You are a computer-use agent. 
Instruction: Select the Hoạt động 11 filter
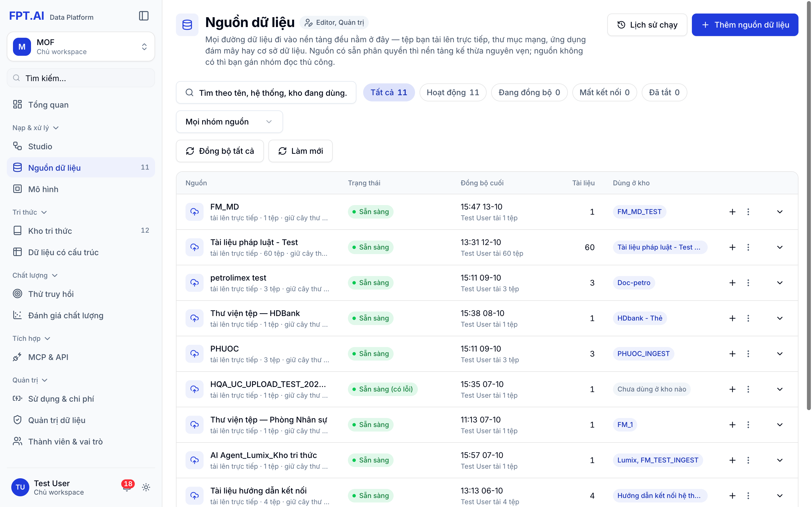coord(453,93)
